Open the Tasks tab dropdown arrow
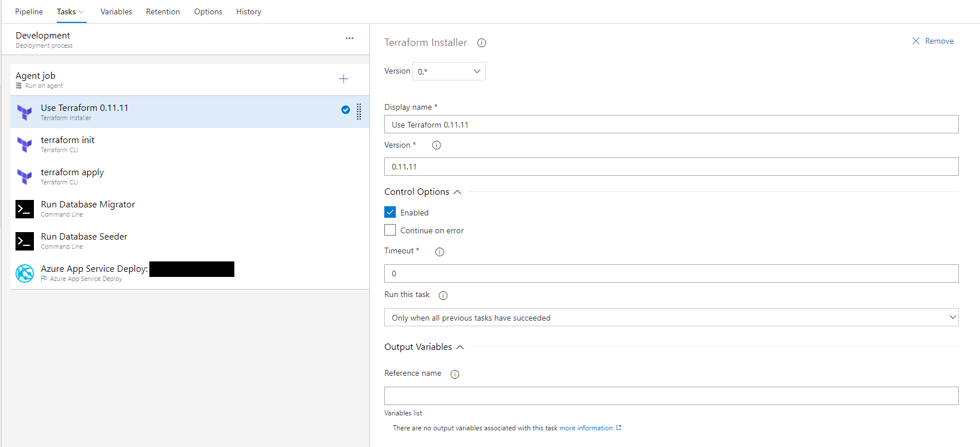 (82, 12)
